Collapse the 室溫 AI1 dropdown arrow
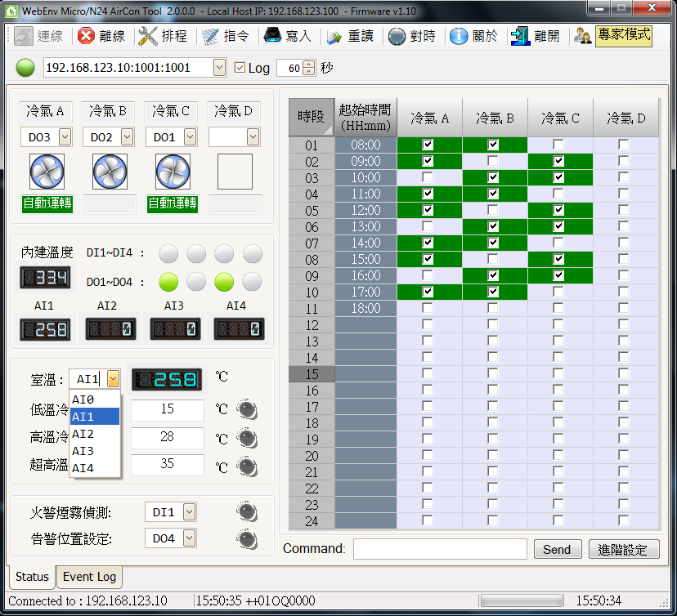 113,379
